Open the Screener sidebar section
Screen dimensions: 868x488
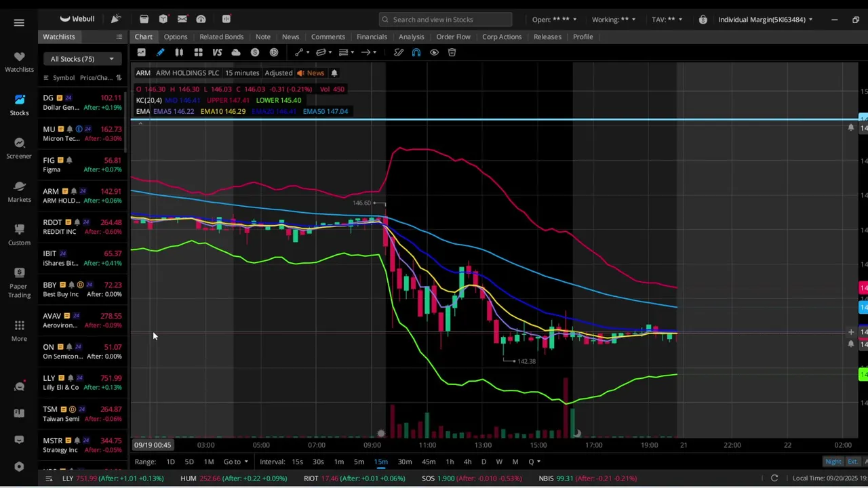19,148
